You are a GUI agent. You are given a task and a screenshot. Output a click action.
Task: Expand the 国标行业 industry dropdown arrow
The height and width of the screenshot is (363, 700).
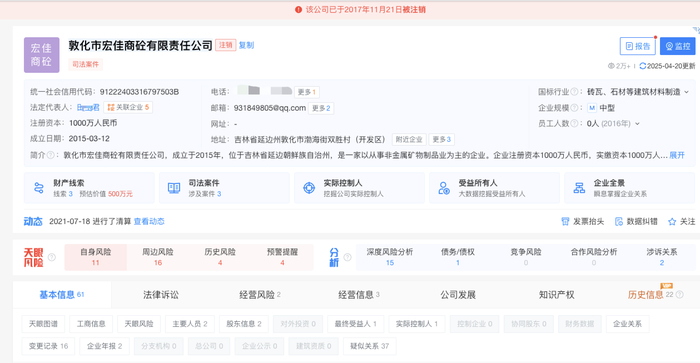[x=687, y=92]
